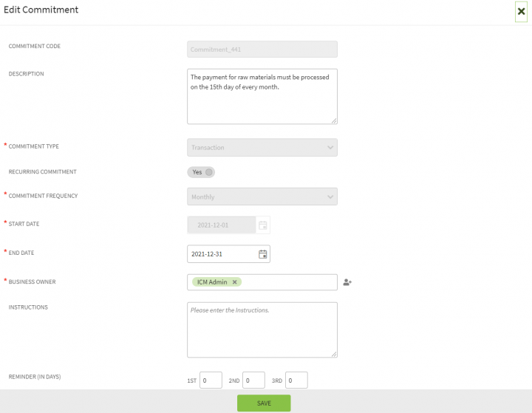The width and height of the screenshot is (532, 413).
Task: Open the End Date calendar picker
Action: 262,254
